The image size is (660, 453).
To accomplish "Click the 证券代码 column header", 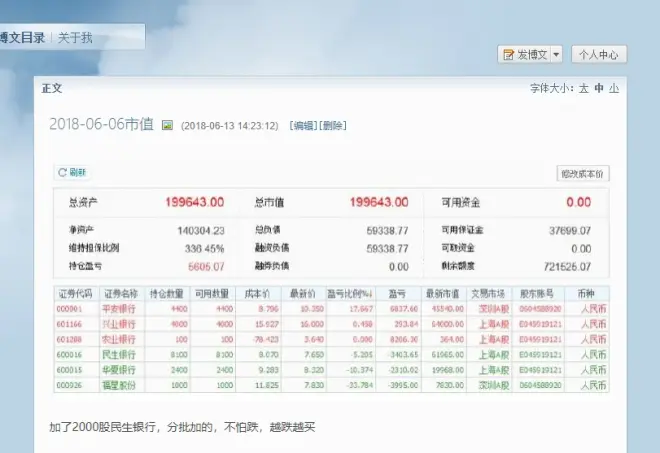I will (x=73, y=294).
